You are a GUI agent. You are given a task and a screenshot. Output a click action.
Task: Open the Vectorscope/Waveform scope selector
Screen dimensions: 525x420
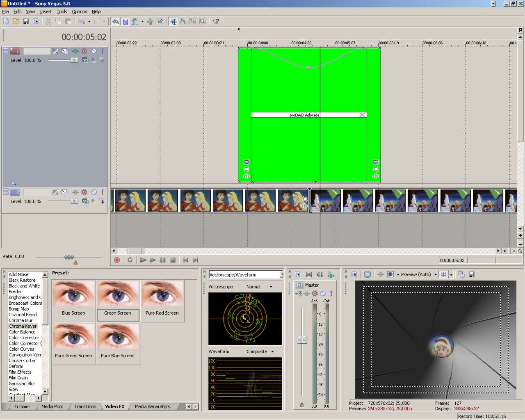point(246,275)
